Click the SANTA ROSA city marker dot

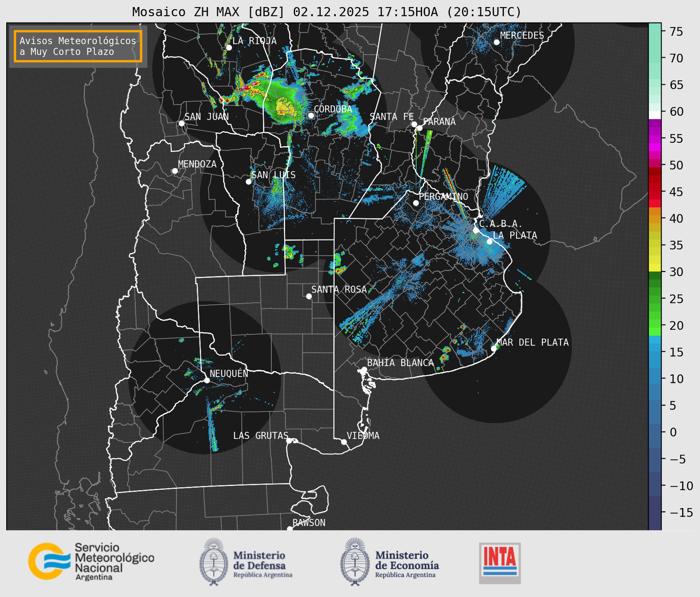(x=309, y=296)
